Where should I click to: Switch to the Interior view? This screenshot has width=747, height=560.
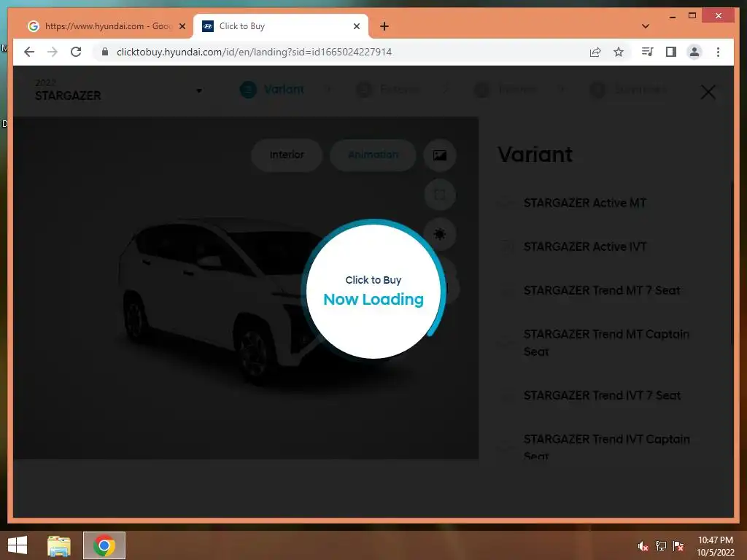click(287, 155)
